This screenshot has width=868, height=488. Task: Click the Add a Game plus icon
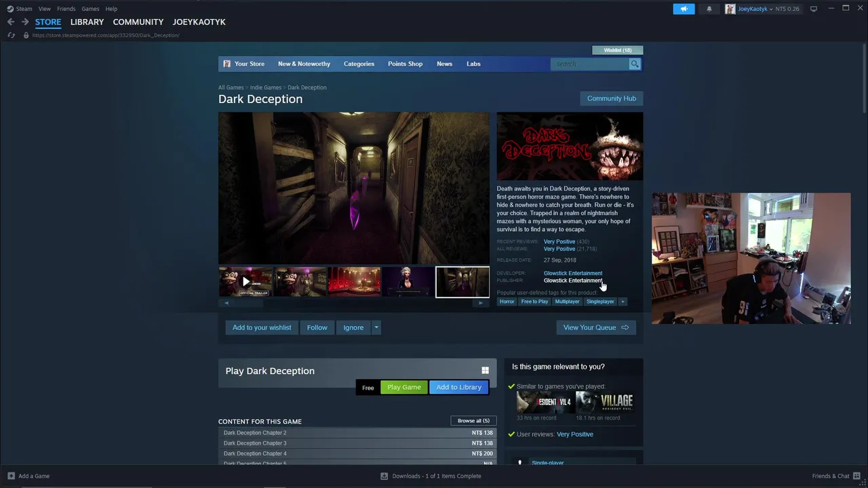click(11, 476)
